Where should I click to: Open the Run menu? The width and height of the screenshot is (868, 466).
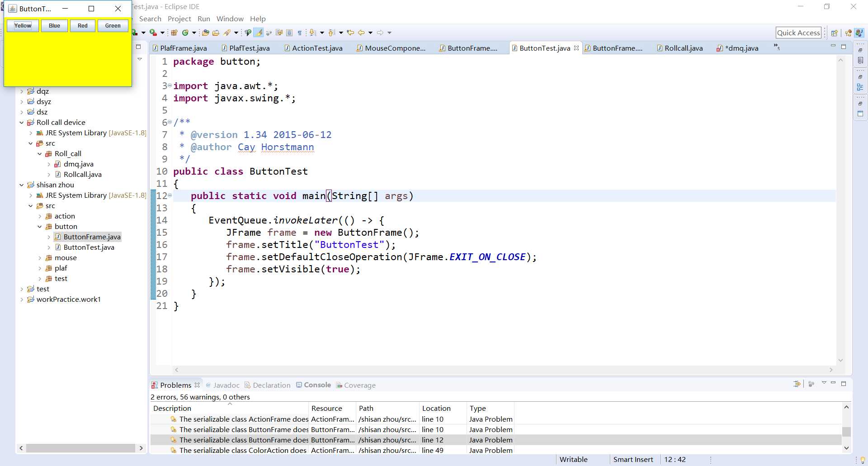point(204,19)
